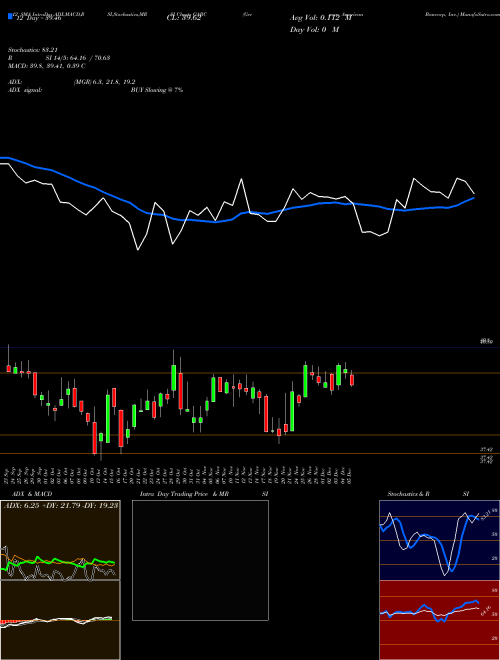
Task: Click the "ADX & MACD" panel title
Action: pyautogui.click(x=32, y=494)
